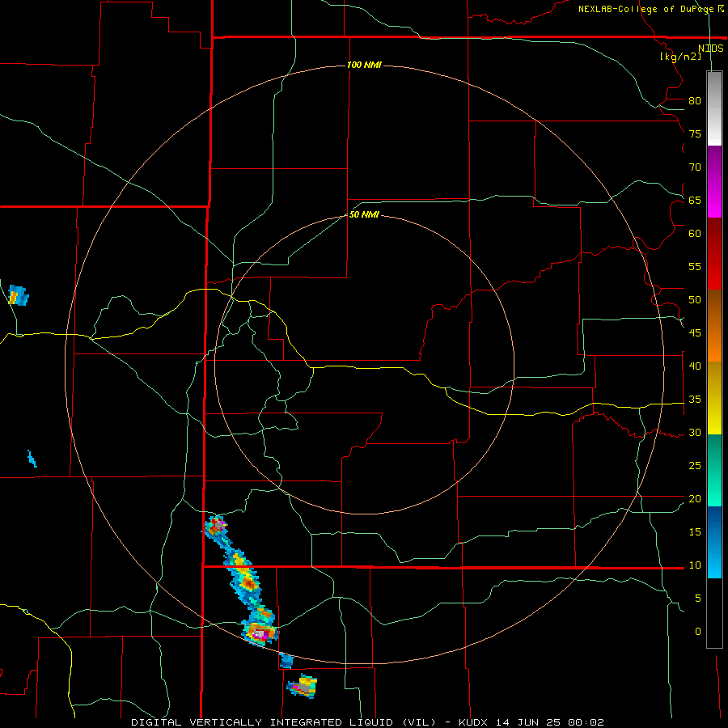The width and height of the screenshot is (728, 728).
Task: Click the northernmost cell of the storm line
Action: 216,527
